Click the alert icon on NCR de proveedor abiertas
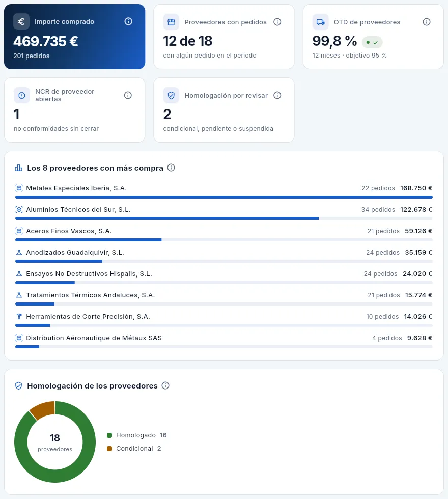The width and height of the screenshot is (448, 499). point(22,95)
